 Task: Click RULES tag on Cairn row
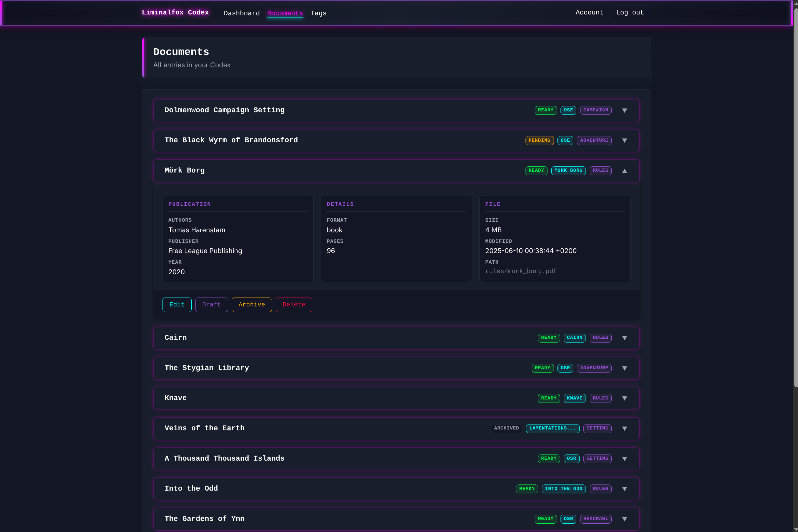coord(600,338)
